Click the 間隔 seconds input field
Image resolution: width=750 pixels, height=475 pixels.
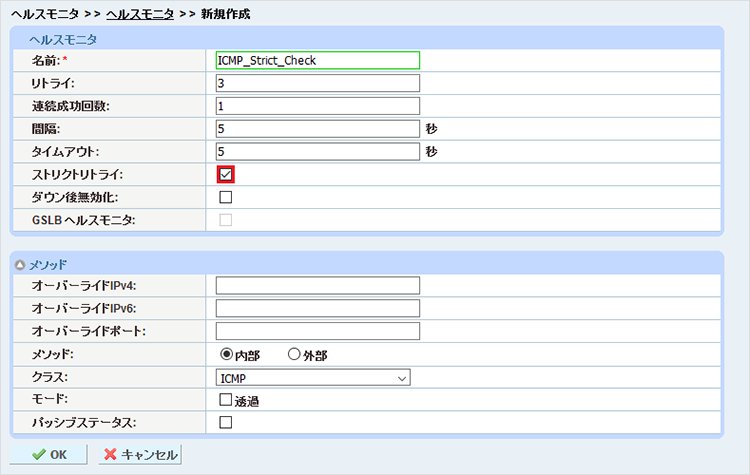pyautogui.click(x=317, y=129)
